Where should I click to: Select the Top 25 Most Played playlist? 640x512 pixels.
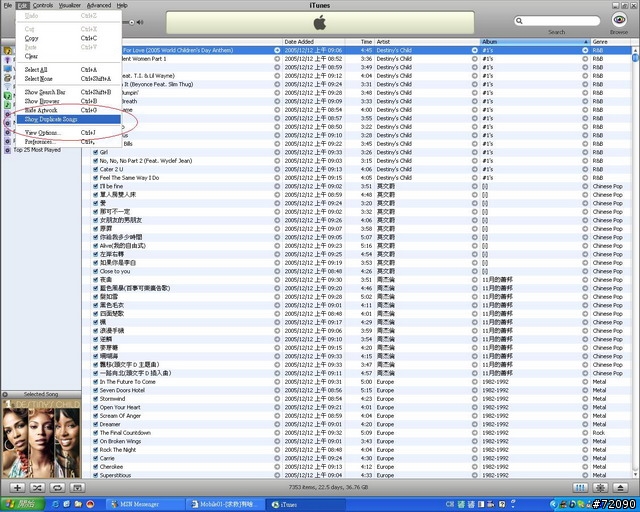tap(37, 150)
